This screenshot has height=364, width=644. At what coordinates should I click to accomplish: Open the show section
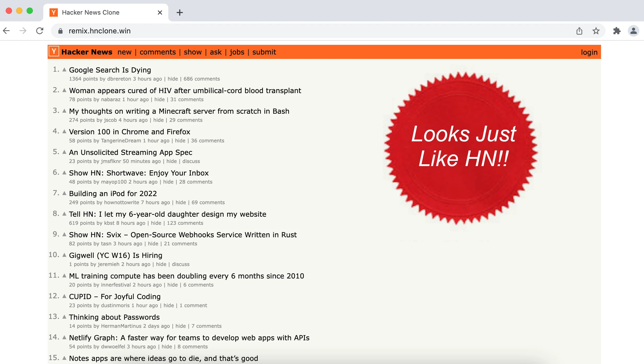[193, 52]
